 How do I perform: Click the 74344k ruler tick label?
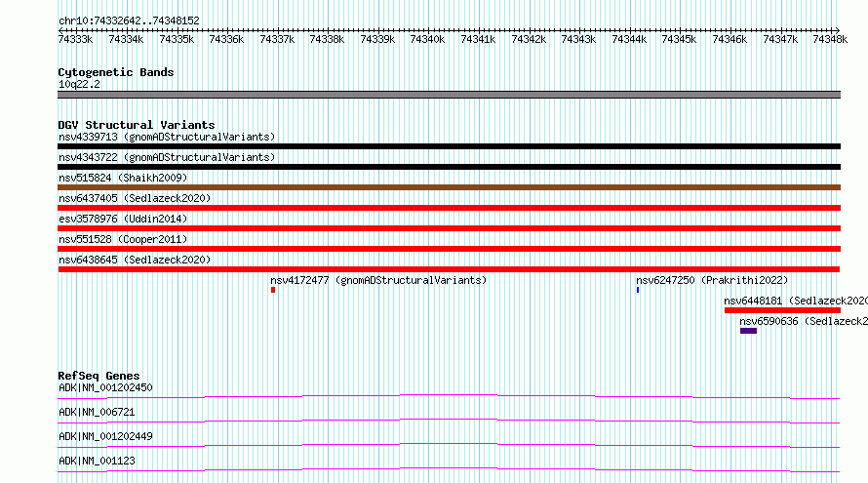point(629,39)
